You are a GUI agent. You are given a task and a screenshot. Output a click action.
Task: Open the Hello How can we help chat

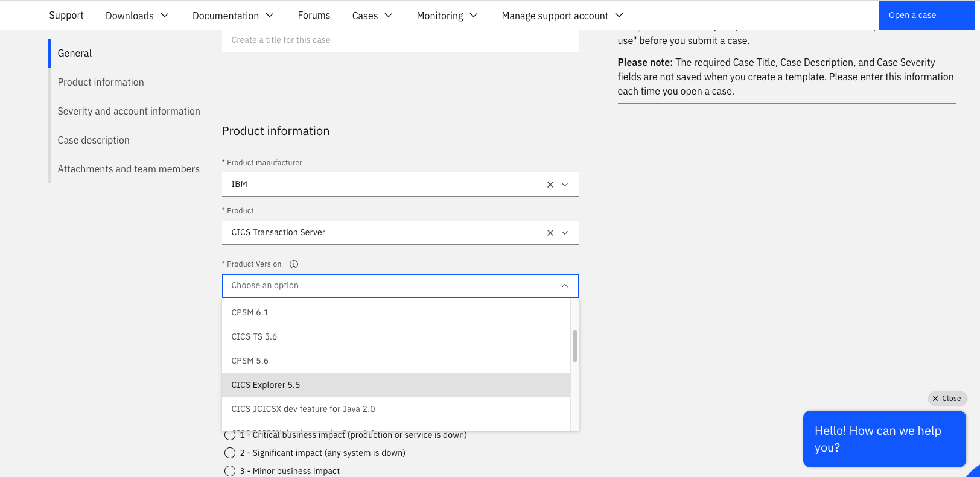885,439
